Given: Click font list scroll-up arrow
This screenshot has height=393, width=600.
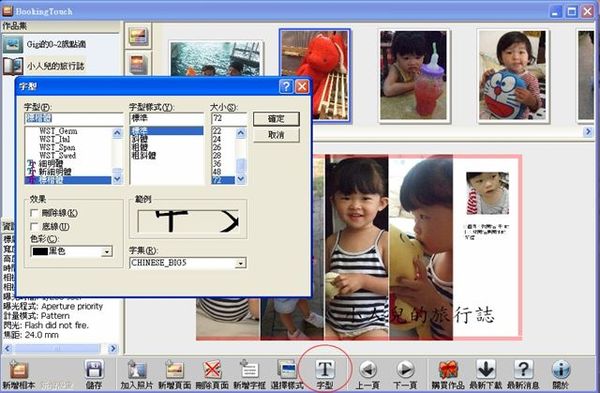Looking at the screenshot, I should coord(117,132).
